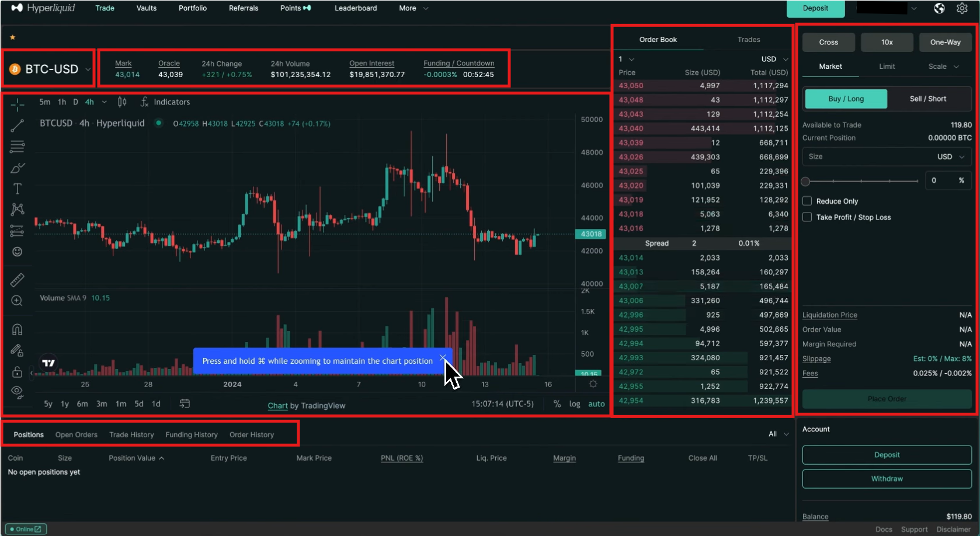Select the trend line drawing tool
980x536 pixels.
coord(17,125)
